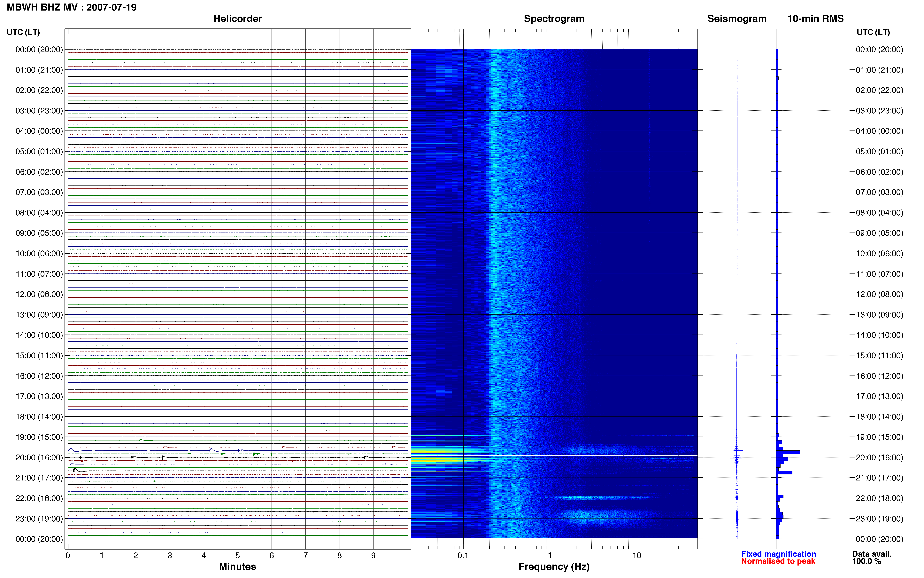
Task: Click the '0' minutes axis tick label
Action: [x=68, y=555]
